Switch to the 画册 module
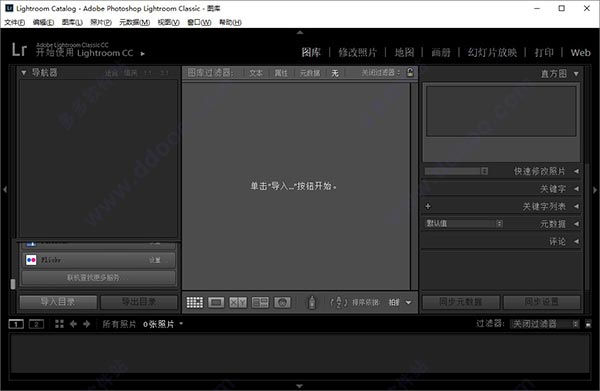This screenshot has height=391, width=600. pos(441,52)
